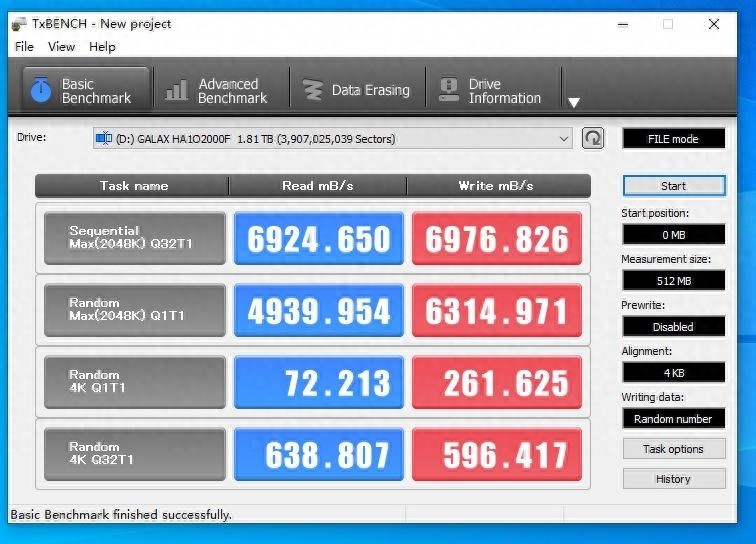
Task: Minimize the TxBENCH window
Action: [623, 24]
